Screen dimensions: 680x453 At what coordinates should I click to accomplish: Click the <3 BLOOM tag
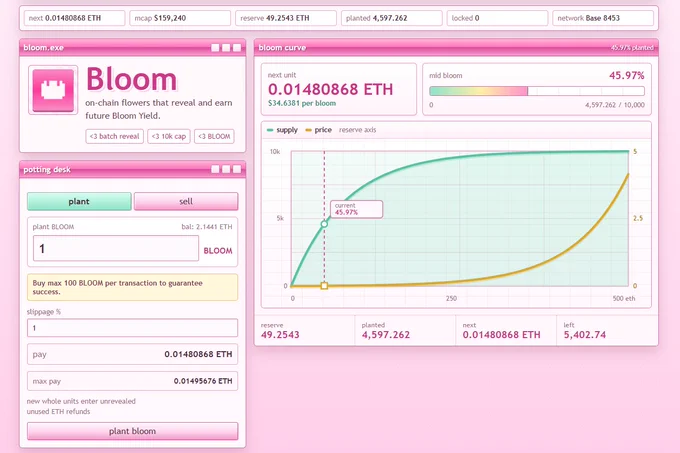point(214,136)
